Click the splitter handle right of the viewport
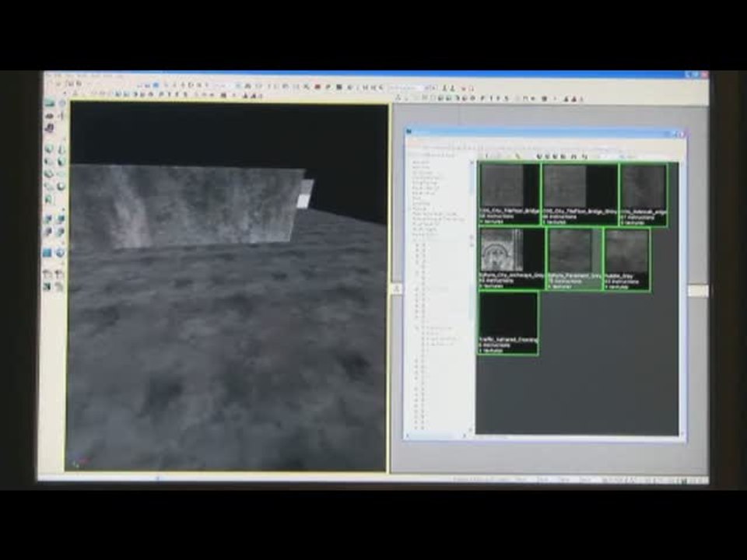 [395, 289]
